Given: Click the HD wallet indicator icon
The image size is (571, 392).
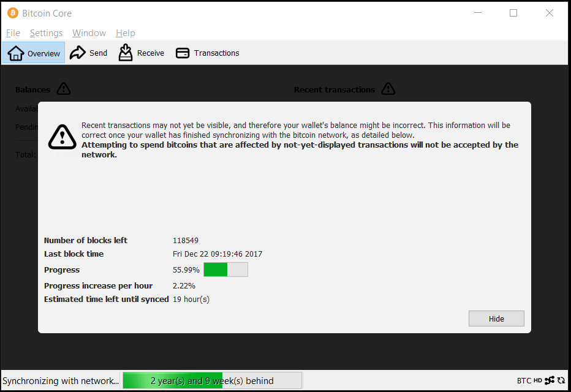Looking at the screenshot, I should point(538,380).
